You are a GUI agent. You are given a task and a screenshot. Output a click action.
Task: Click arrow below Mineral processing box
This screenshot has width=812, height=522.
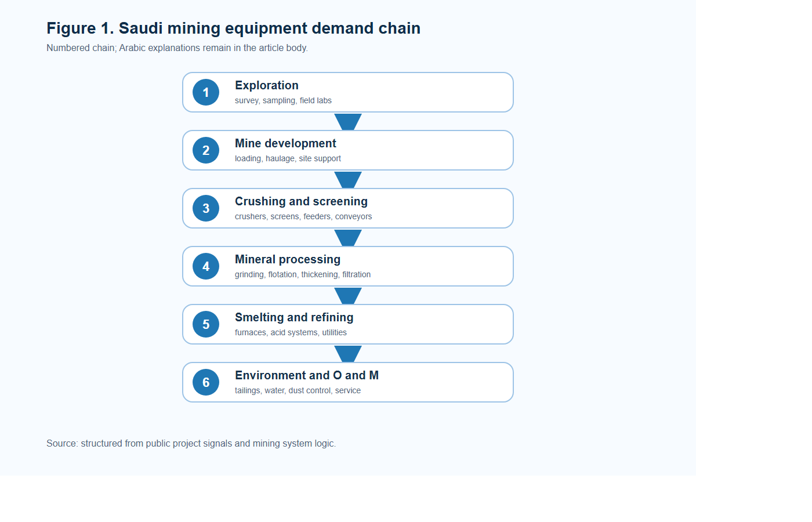coord(348,295)
